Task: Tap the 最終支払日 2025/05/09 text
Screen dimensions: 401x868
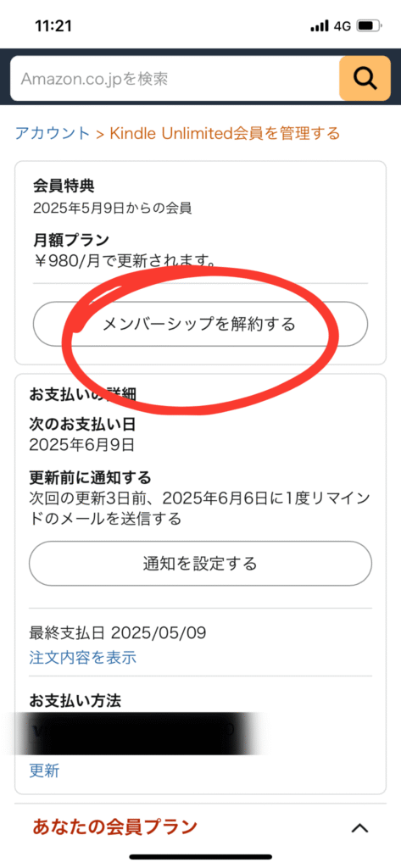Action: (118, 632)
